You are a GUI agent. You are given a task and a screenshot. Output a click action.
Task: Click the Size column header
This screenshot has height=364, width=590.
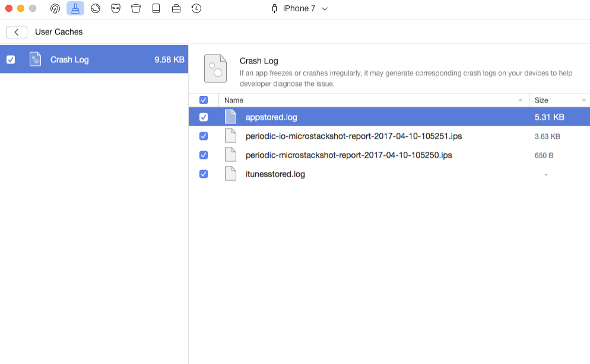560,100
